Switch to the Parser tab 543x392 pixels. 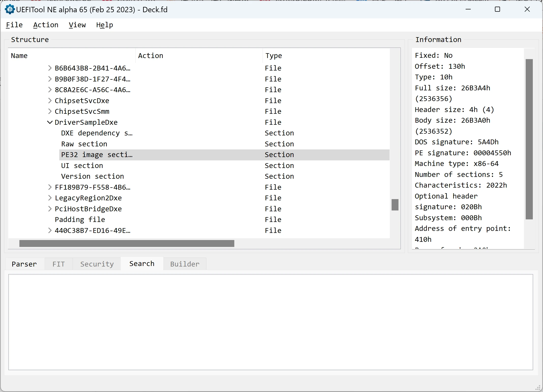coord(24,264)
